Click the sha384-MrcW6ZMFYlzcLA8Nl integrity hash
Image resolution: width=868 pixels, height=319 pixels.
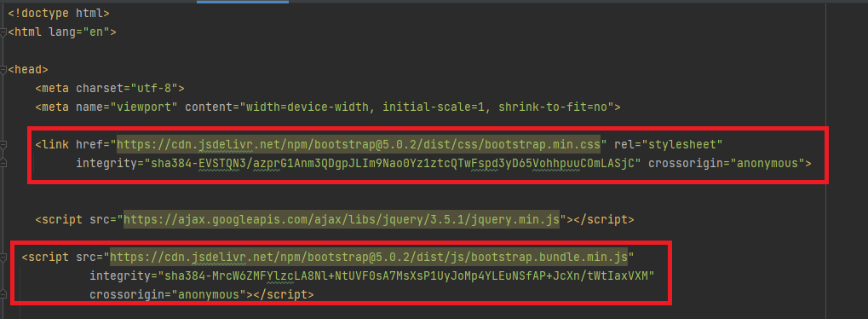(x=406, y=275)
